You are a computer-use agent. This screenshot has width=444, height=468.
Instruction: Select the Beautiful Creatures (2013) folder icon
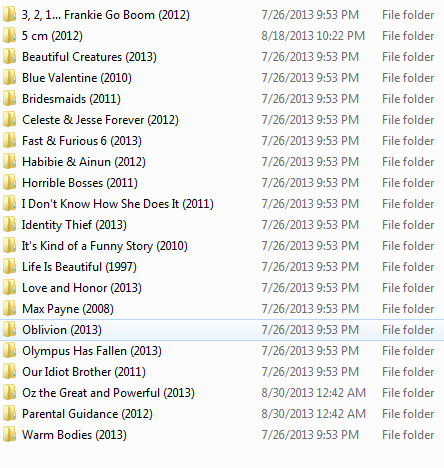9,57
